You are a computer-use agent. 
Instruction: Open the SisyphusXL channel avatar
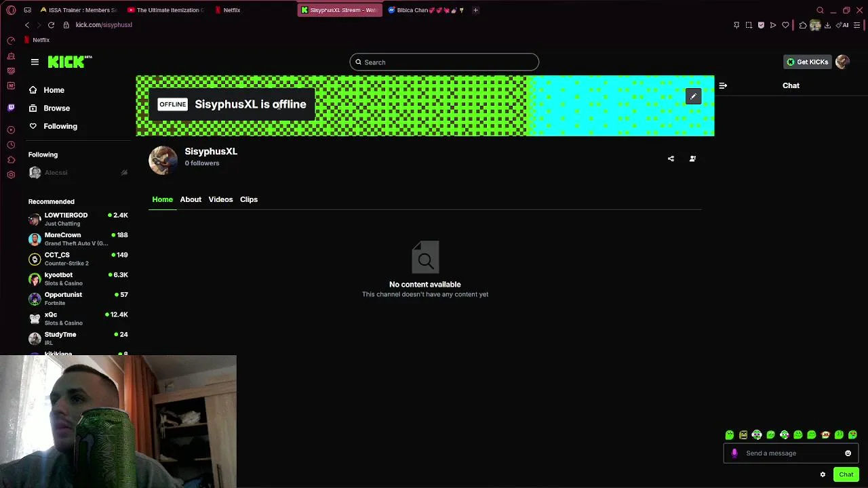pos(163,160)
